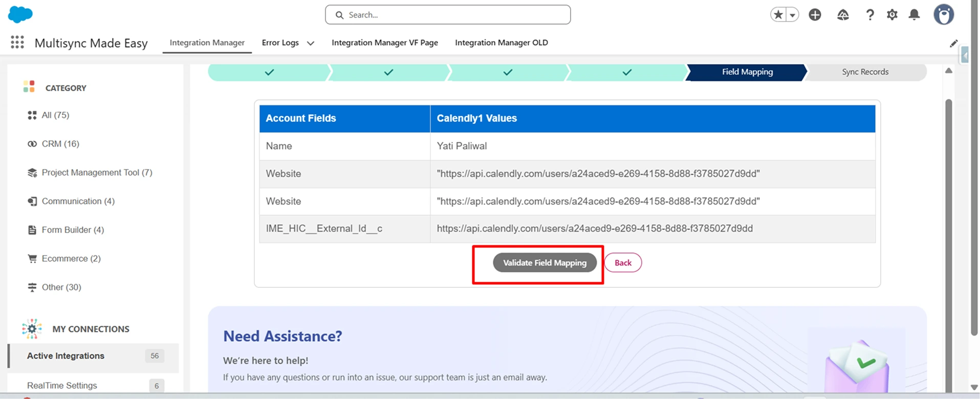
Task: Open the Favorites list dropdown arrow
Action: tap(792, 15)
